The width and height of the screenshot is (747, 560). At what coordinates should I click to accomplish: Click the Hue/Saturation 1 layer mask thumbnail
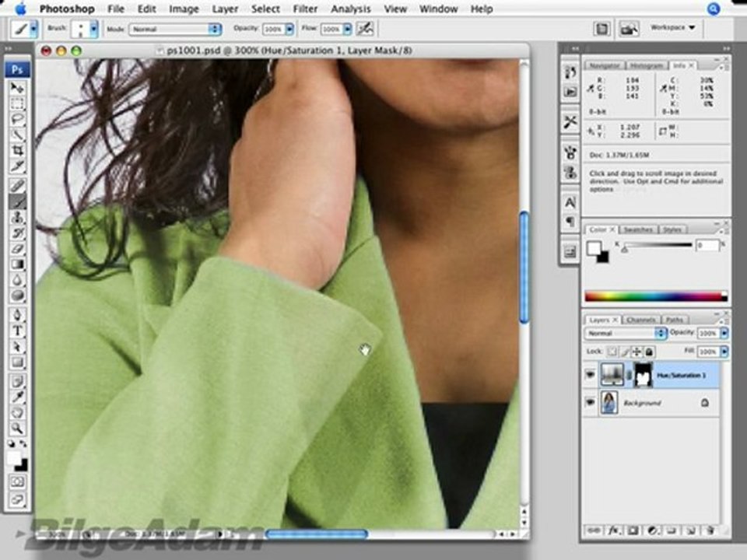[644, 375]
